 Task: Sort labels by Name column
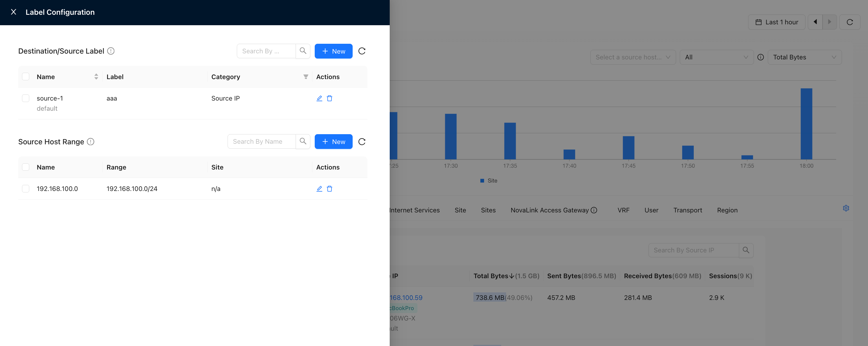tap(96, 77)
